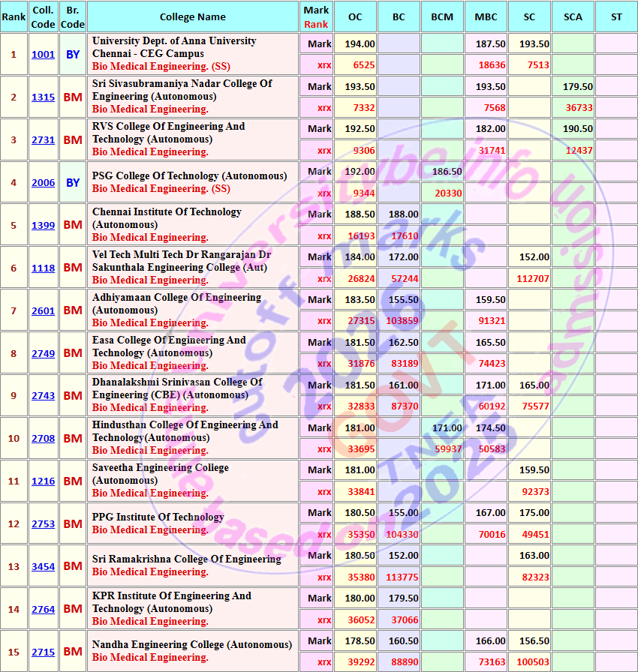Open college code link 2764
This screenshot has width=638, height=672.
[x=43, y=609]
